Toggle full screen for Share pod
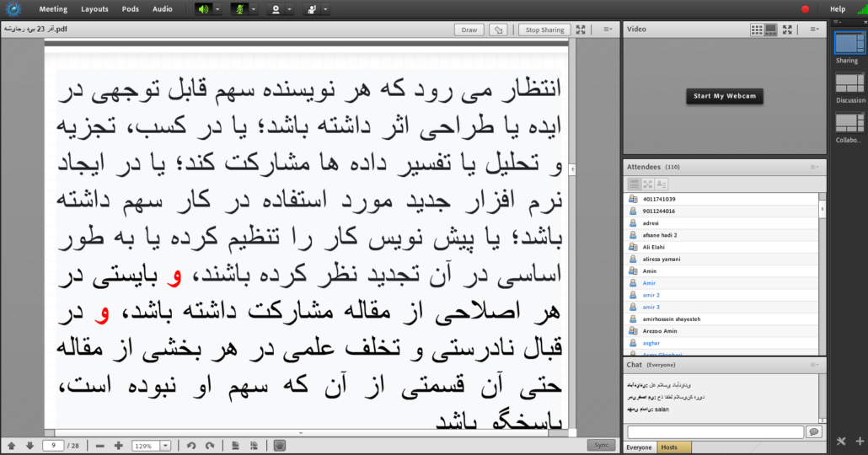This screenshot has width=868, height=455. [581, 29]
